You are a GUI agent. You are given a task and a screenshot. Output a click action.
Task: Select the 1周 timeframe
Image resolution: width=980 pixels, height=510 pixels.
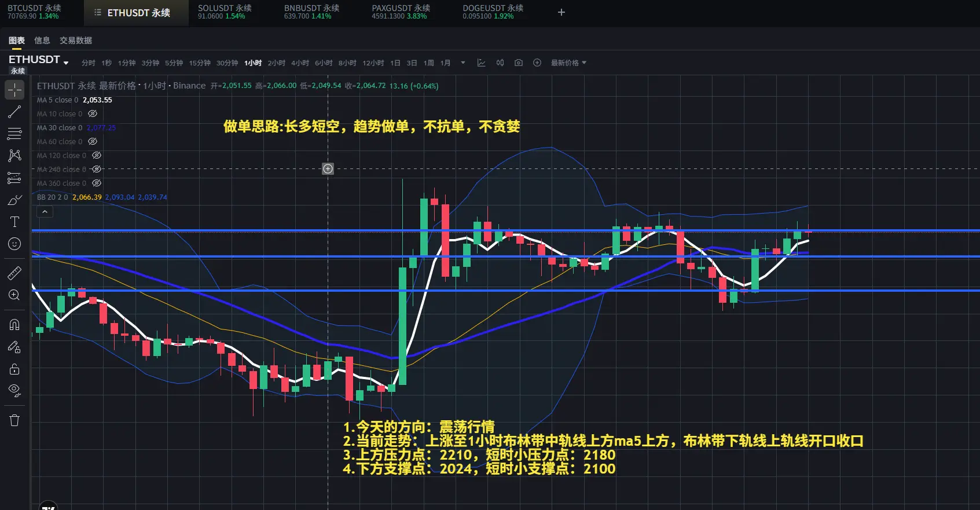pos(428,63)
